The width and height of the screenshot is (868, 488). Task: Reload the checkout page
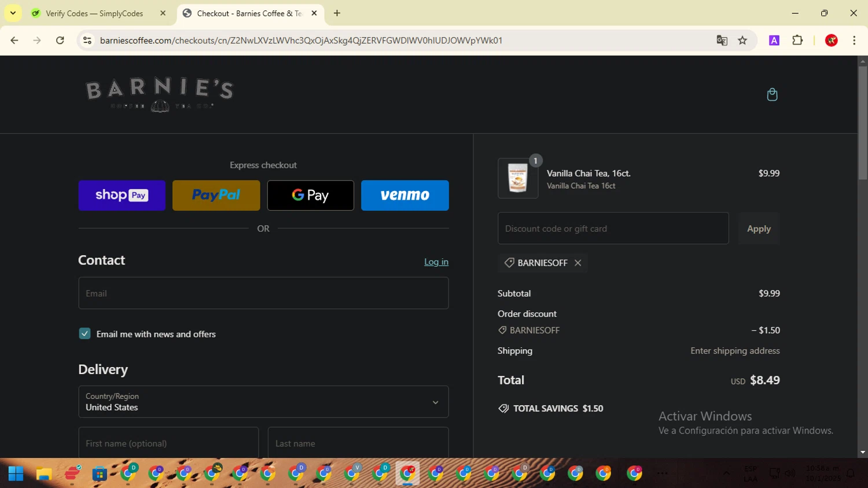click(60, 41)
